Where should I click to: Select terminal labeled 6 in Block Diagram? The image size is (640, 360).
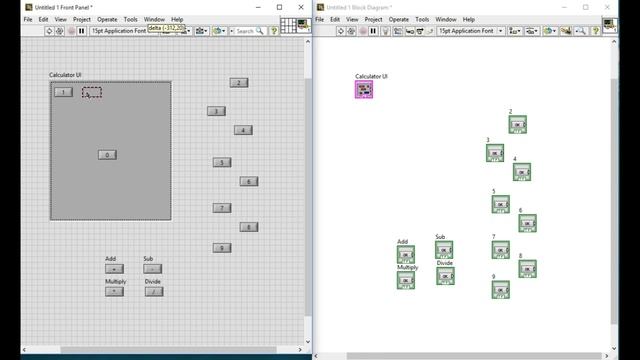[x=527, y=223]
